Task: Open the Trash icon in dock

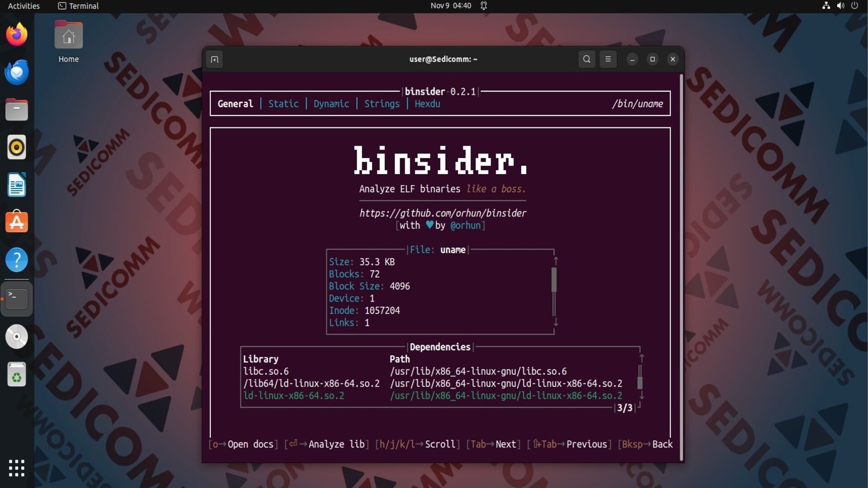Action: 17,375
